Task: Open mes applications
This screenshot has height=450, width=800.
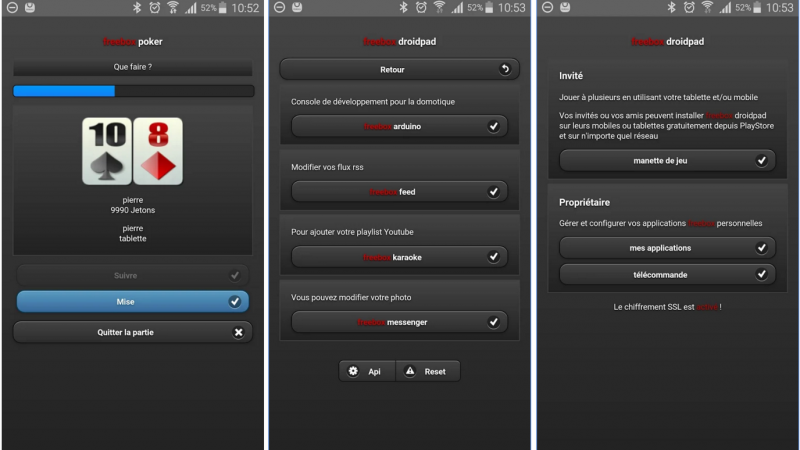Action: 667,248
